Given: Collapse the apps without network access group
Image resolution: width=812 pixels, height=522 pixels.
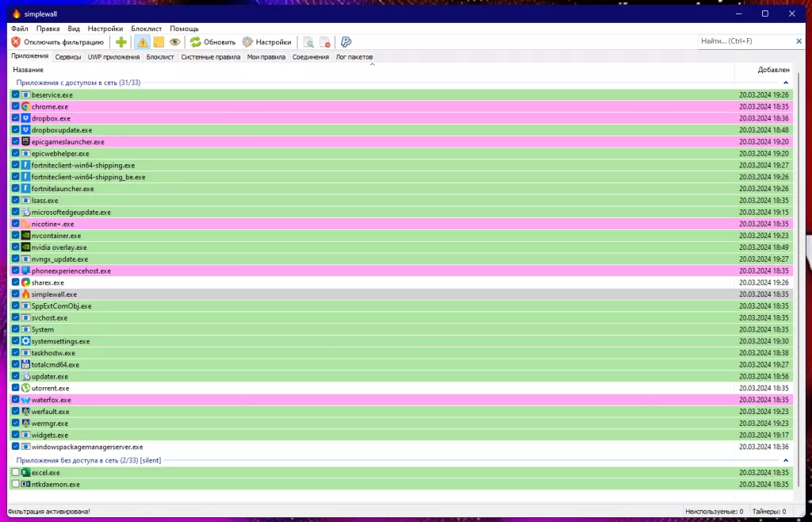Looking at the screenshot, I should pos(786,460).
